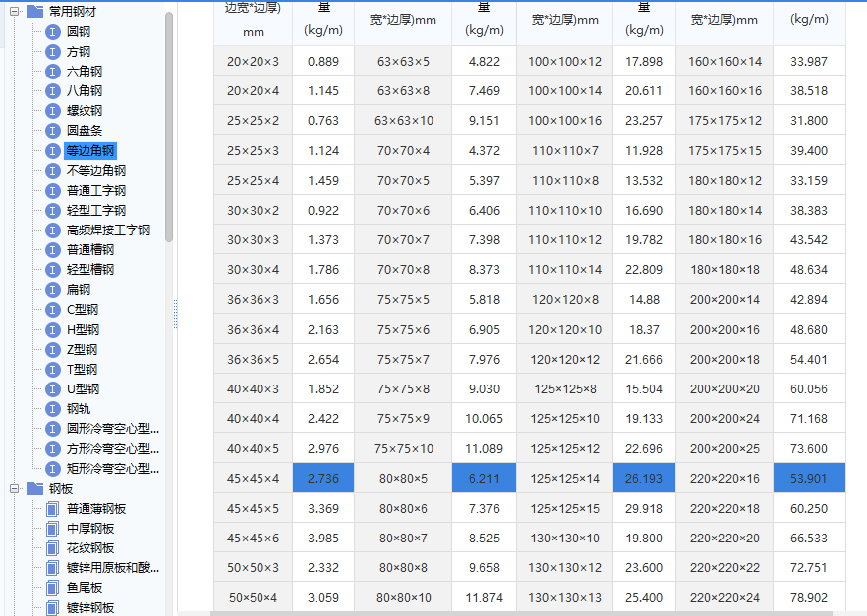Click the cell 80×80×5
867x616 pixels.
point(403,479)
